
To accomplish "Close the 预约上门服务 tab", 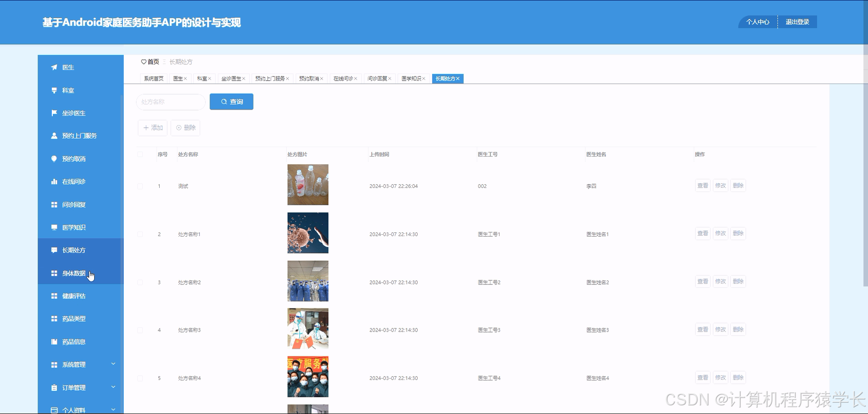I will (x=288, y=79).
